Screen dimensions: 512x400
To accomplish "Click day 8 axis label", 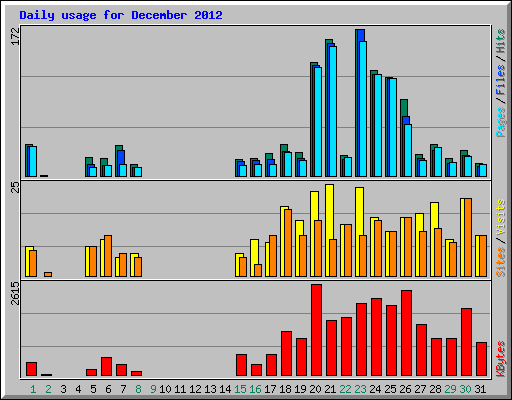I will [x=138, y=389].
